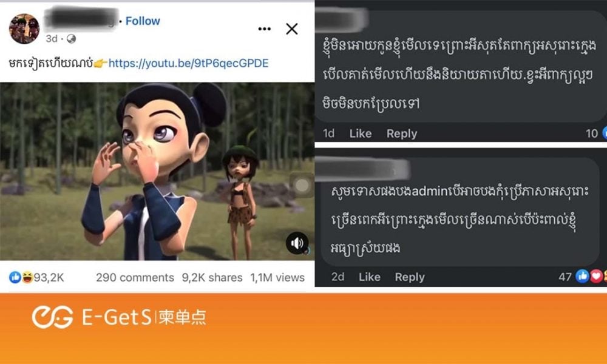Follow the page via the Follow link

coord(143,21)
